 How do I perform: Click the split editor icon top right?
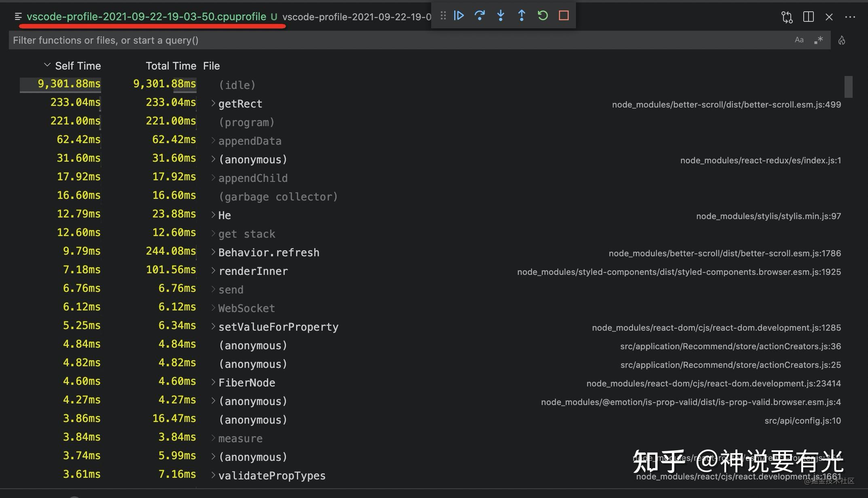(x=808, y=17)
